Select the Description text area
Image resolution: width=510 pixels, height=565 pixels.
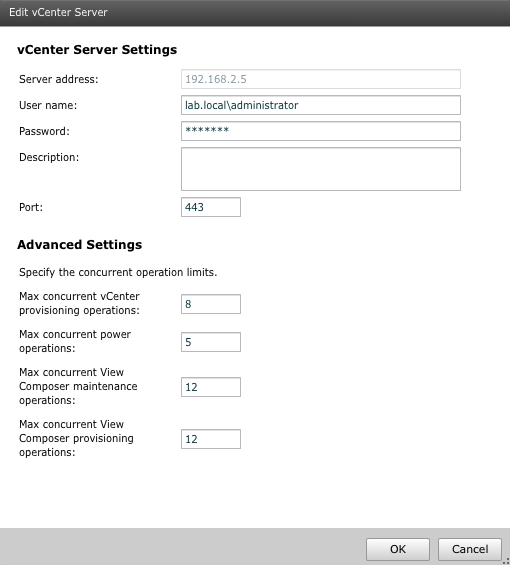321,169
